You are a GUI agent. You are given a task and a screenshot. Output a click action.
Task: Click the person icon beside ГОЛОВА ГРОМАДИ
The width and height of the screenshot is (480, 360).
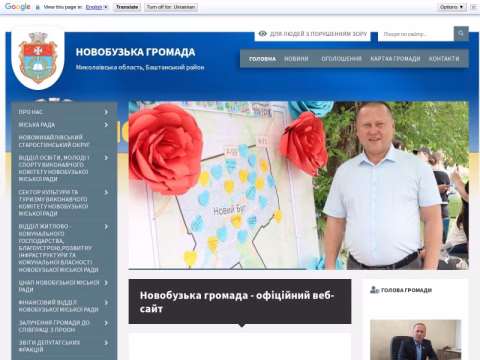point(374,290)
